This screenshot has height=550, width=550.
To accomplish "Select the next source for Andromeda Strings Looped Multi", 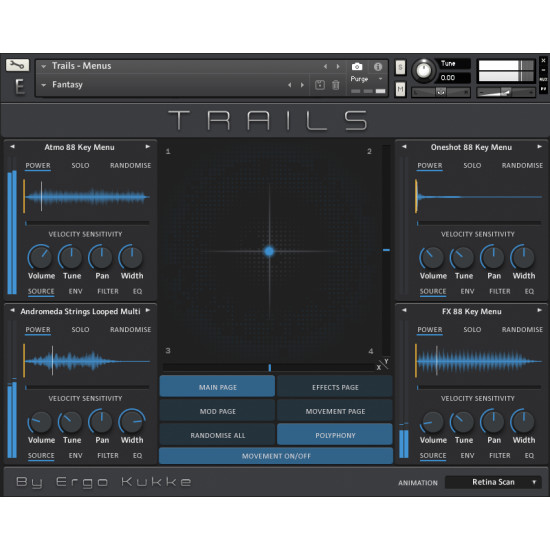I will coord(148,310).
